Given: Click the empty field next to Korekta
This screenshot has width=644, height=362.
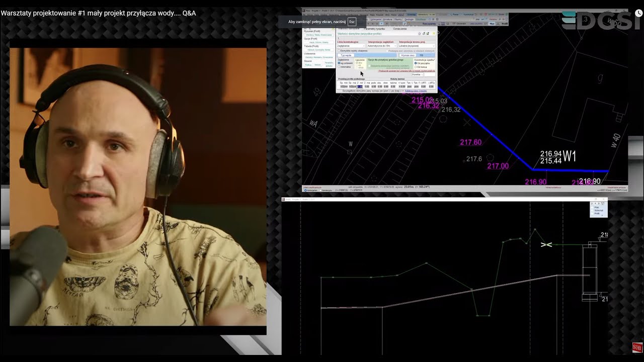Looking at the screenshot, I should (x=429, y=74).
